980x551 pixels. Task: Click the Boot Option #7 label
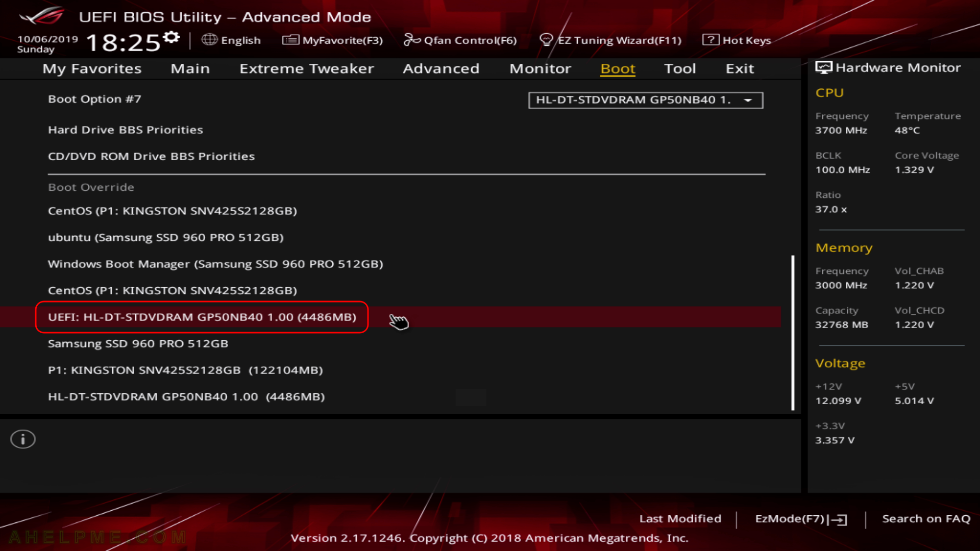pyautogui.click(x=94, y=99)
